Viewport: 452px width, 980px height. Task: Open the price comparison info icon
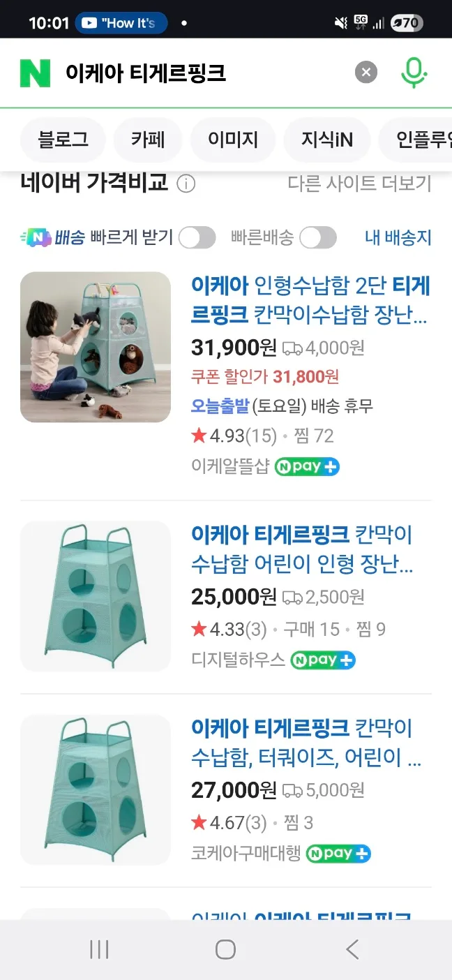[x=186, y=184]
